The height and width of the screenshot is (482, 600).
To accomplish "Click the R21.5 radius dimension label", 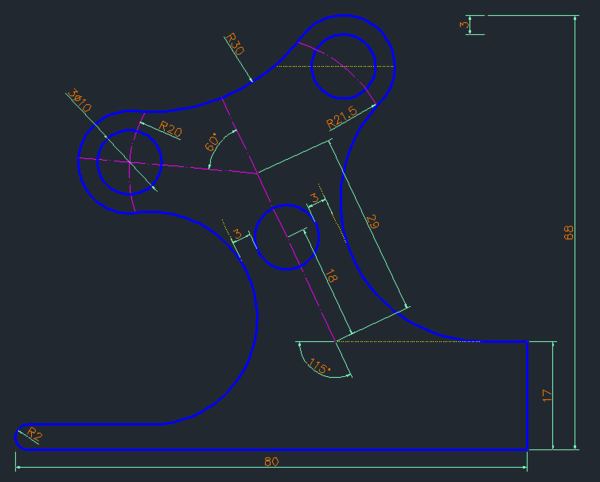I will coord(344,120).
